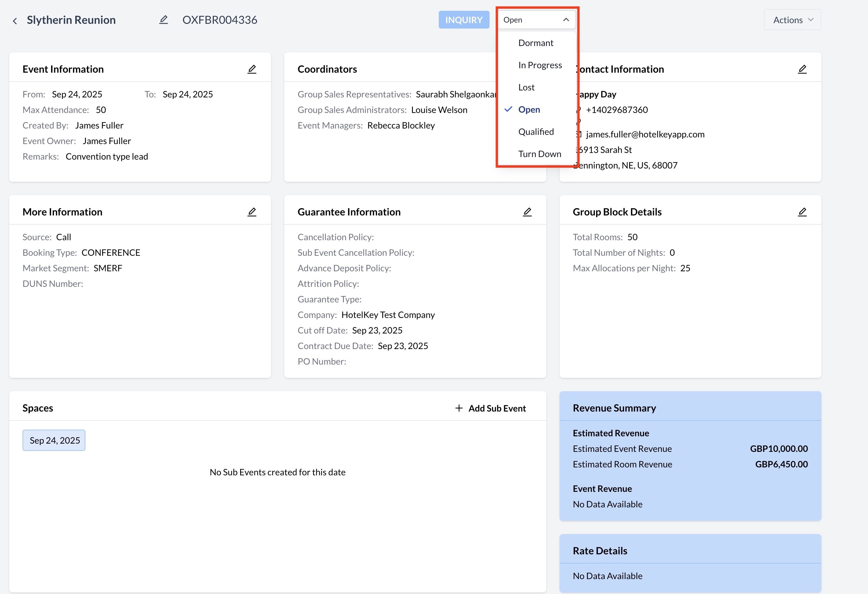Viewport: 868px width, 594px height.
Task: Pick Qualified in the status menu
Action: (536, 131)
